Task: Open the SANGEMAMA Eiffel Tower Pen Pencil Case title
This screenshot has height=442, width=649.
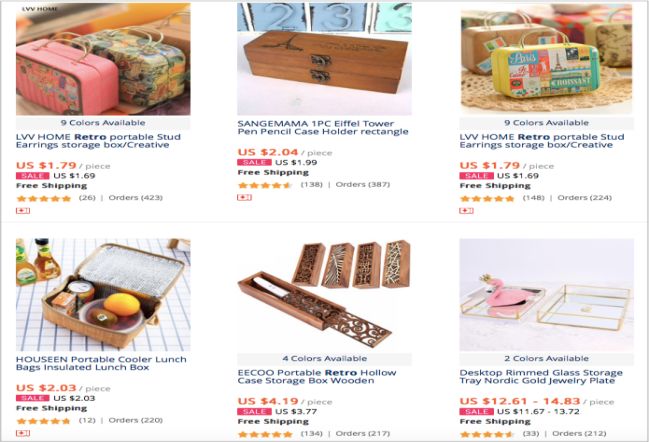Action: tap(323, 127)
